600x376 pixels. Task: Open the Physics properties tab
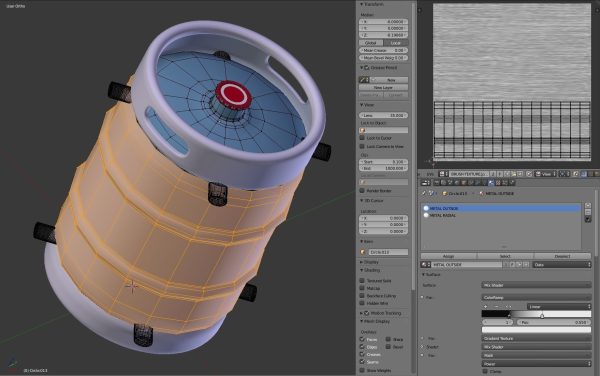(512, 183)
